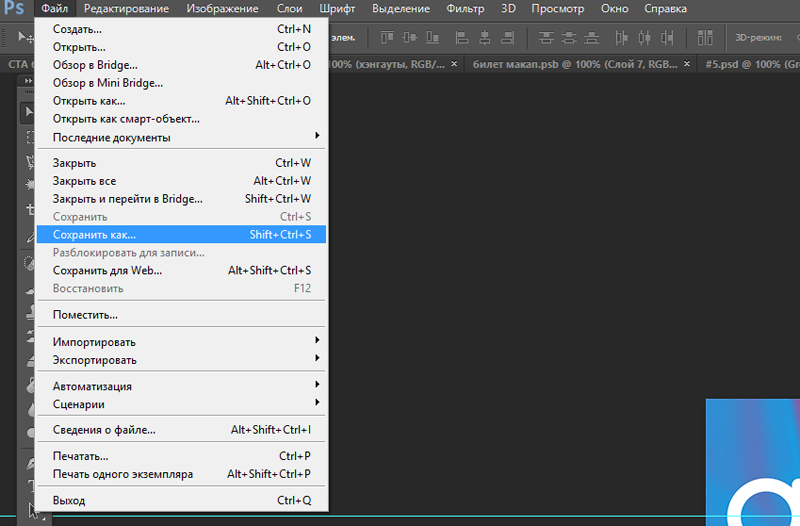The height and width of the screenshot is (526, 800).
Task: Choose Сохранить для Web...
Action: (181, 270)
